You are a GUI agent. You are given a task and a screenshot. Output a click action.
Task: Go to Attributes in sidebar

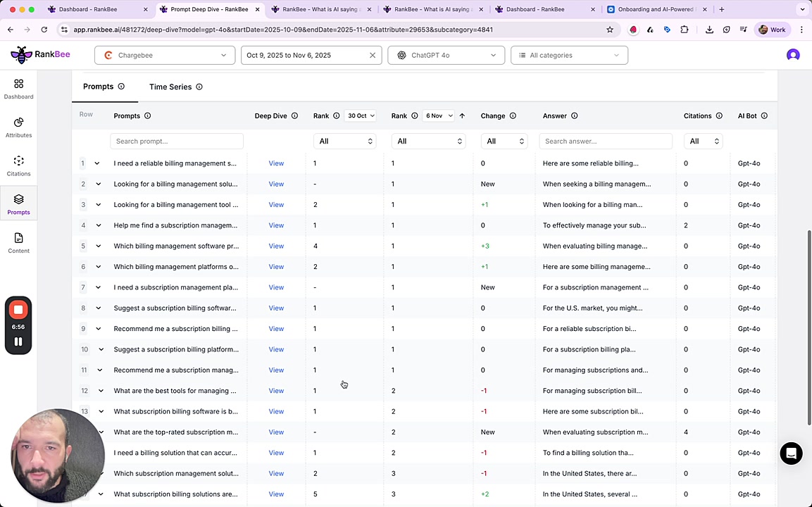point(18,127)
